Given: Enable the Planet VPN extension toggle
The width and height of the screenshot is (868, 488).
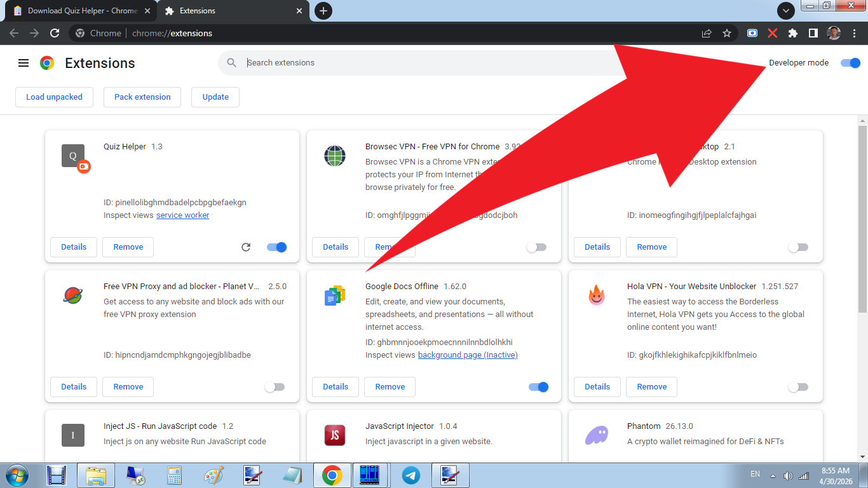Looking at the screenshot, I should 275,387.
